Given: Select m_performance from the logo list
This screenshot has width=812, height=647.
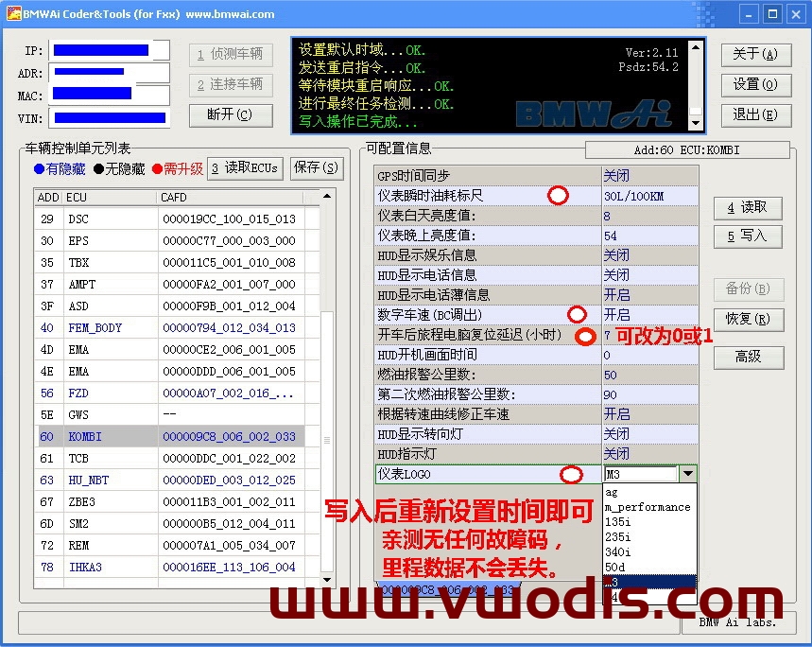Looking at the screenshot, I should click(648, 507).
